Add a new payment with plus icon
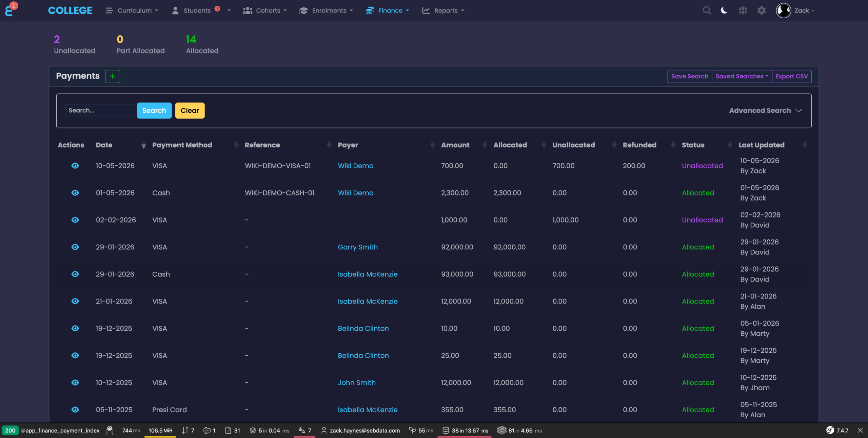The width and height of the screenshot is (868, 438). (x=113, y=76)
